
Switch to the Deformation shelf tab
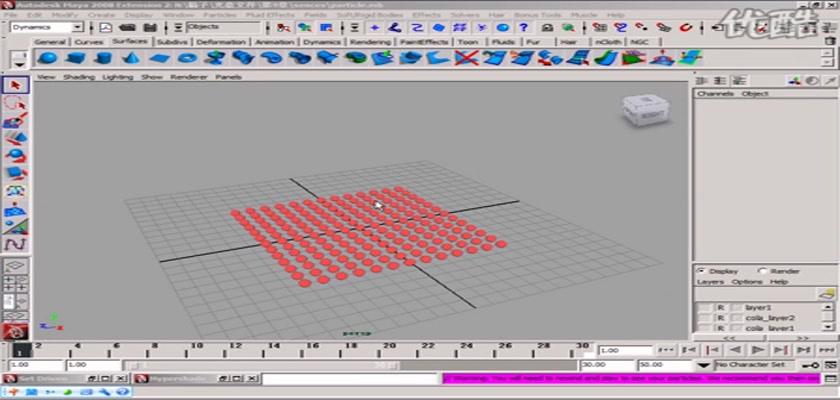[x=221, y=42]
